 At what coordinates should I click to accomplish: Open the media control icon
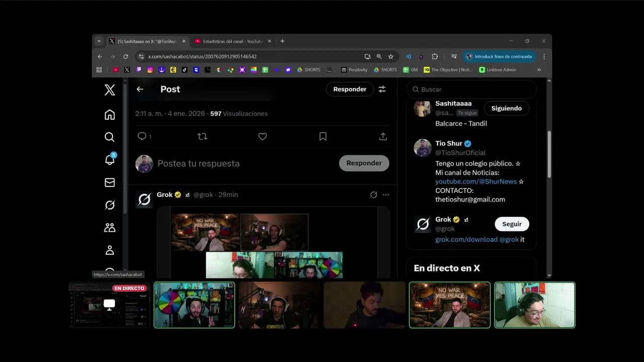(454, 56)
